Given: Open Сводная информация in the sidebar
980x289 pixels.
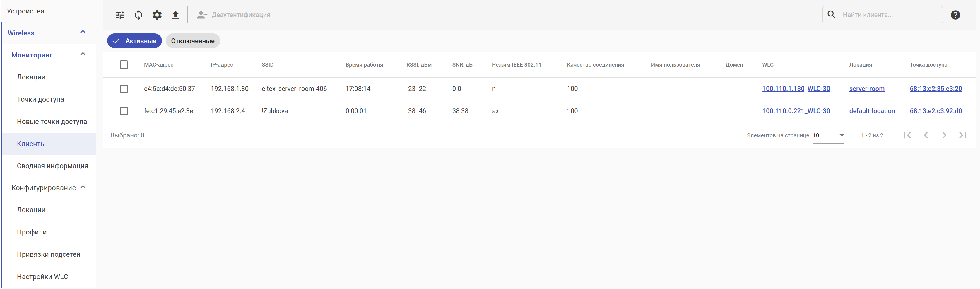Looking at the screenshot, I should coord(52,166).
